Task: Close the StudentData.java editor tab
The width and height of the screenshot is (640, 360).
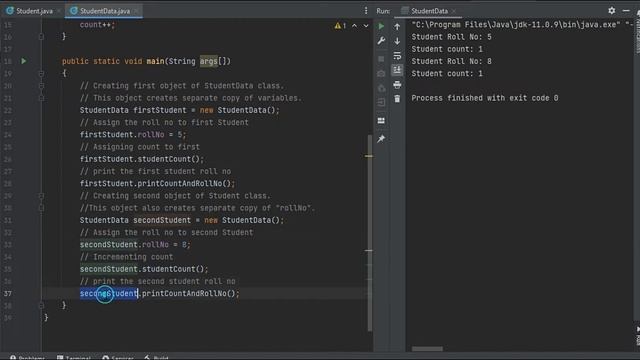Action: [136, 11]
